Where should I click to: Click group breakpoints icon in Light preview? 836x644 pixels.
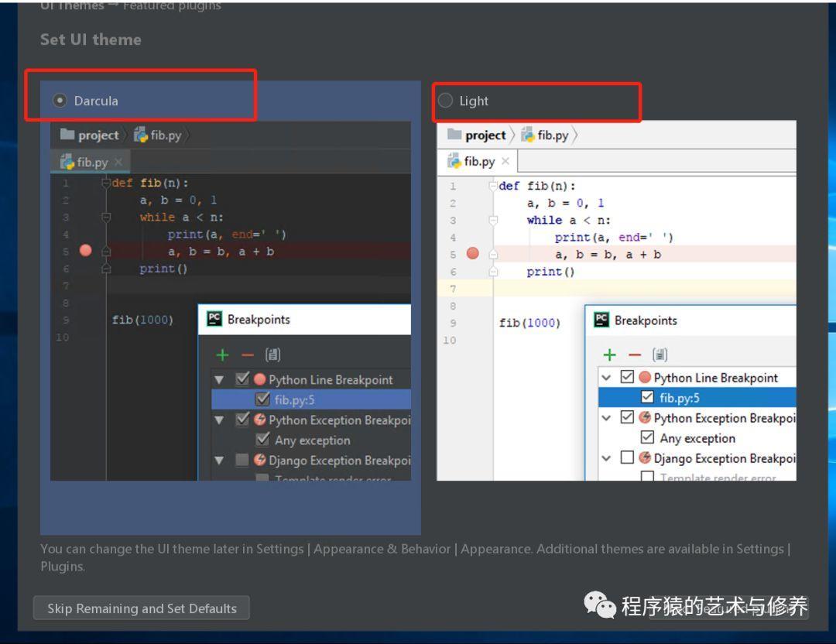point(660,355)
